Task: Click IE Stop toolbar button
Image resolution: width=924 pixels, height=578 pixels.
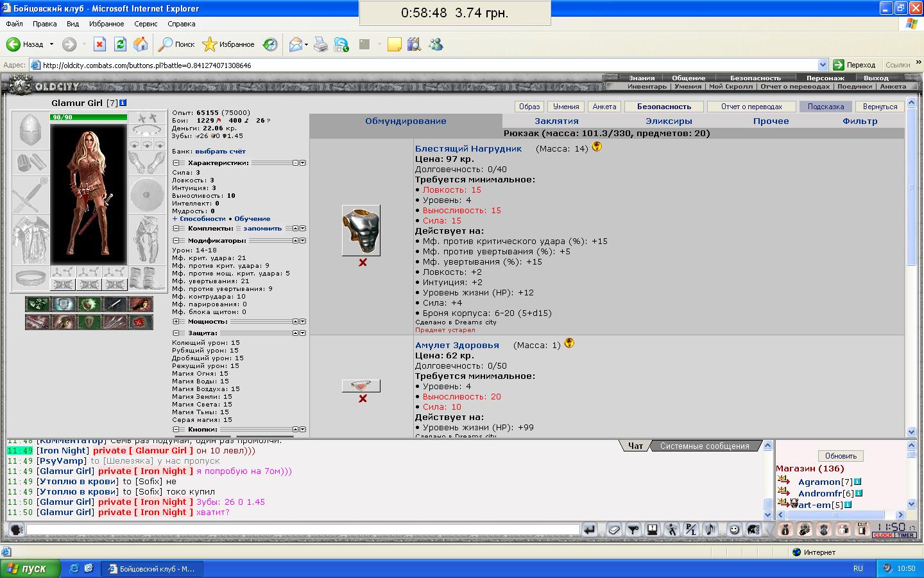Action: coord(99,44)
